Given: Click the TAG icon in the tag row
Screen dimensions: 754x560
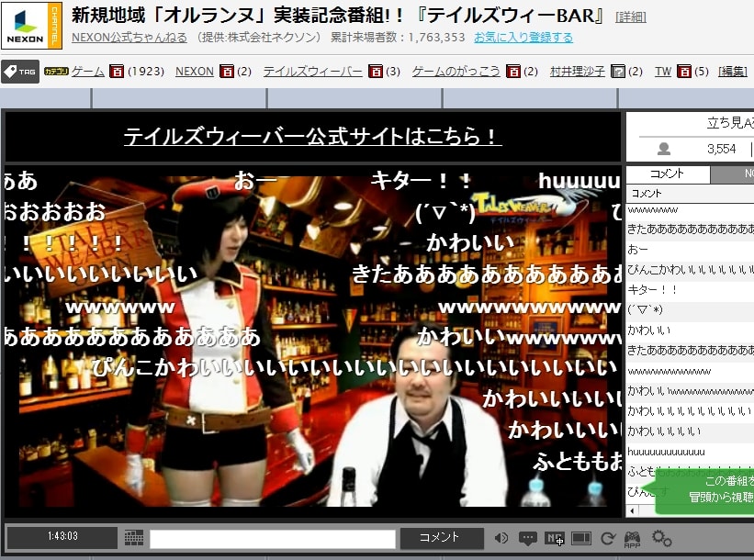Looking at the screenshot, I should pos(20,72).
